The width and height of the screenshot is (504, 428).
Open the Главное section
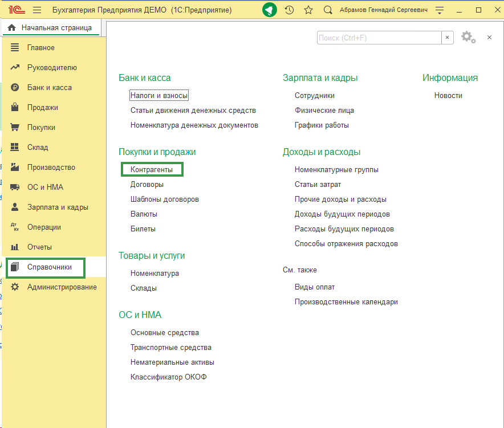coord(41,47)
